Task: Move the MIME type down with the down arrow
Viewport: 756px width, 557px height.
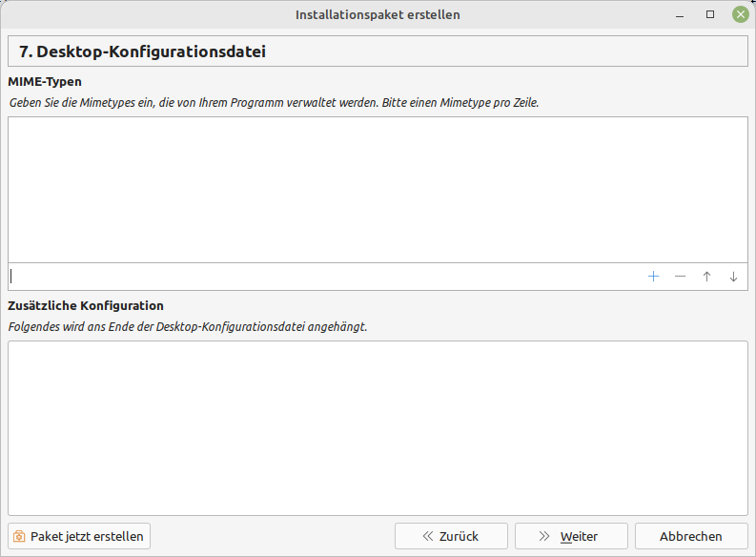Action: click(x=733, y=277)
